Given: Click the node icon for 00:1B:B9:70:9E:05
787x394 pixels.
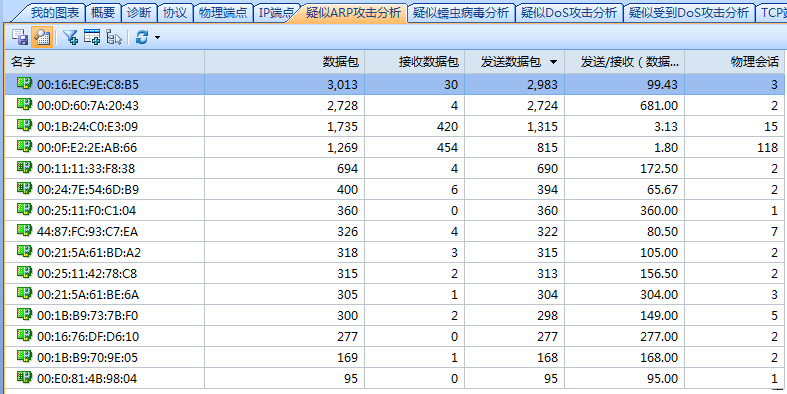Looking at the screenshot, I should click(x=25, y=357).
